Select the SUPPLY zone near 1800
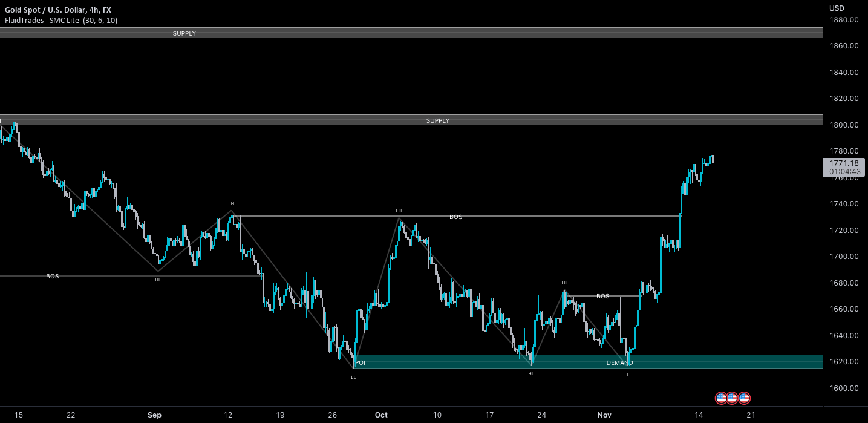868x423 pixels. [437, 120]
